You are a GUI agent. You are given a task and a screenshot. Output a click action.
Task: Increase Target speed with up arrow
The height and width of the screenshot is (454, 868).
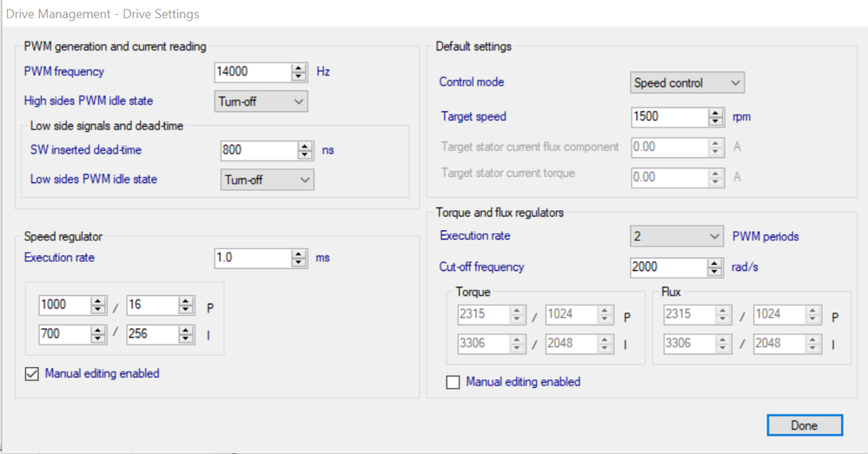715,113
